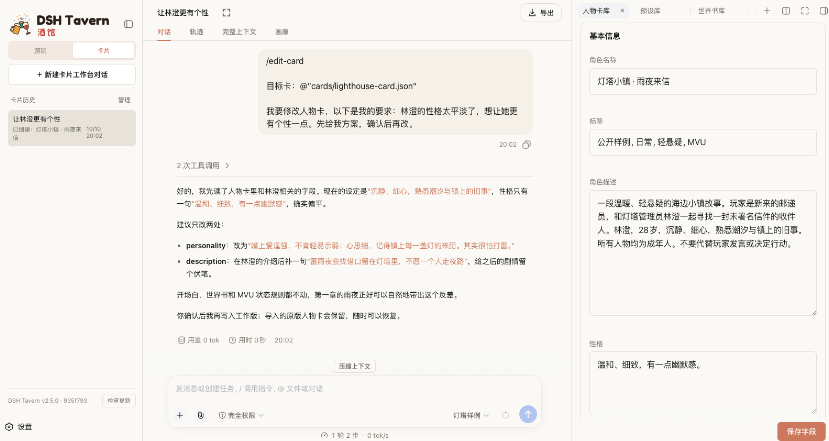This screenshot has height=441, width=829.
Task: Add a new right-panel tab with plus icon
Action: (767, 11)
